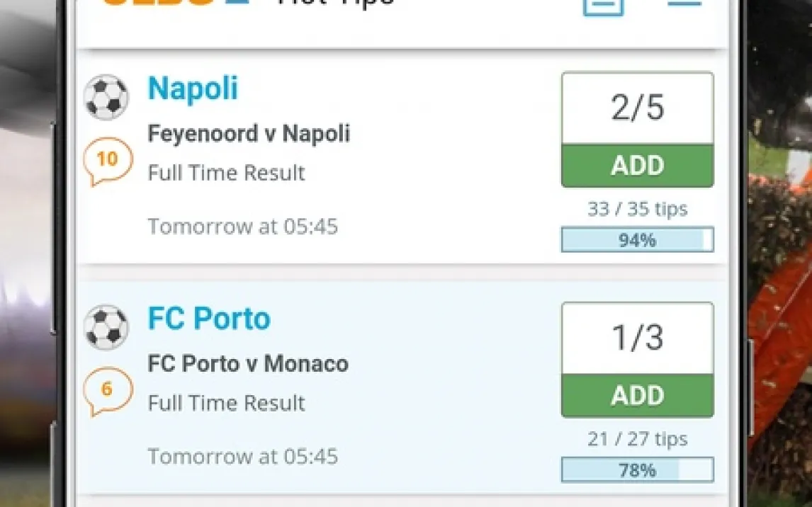812x507 pixels.
Task: Open Feyenoord v Napoli match details
Action: [x=249, y=133]
